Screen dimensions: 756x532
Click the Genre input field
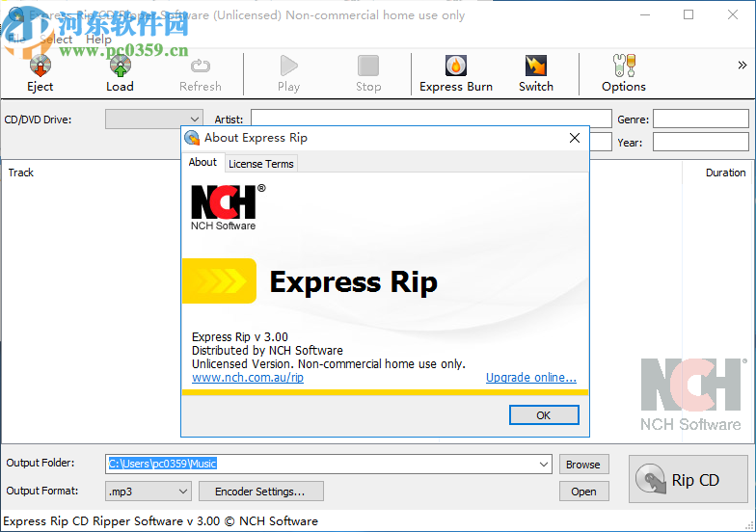pos(700,119)
